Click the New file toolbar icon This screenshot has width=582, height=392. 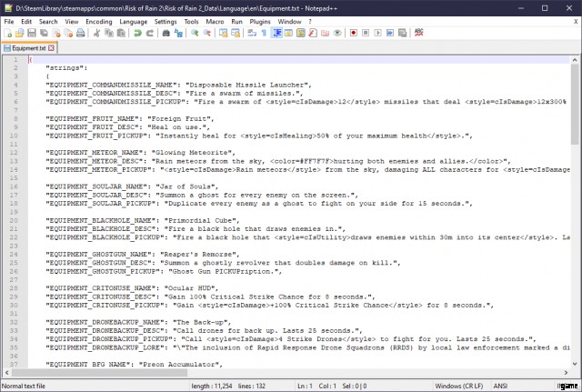[x=8, y=33]
